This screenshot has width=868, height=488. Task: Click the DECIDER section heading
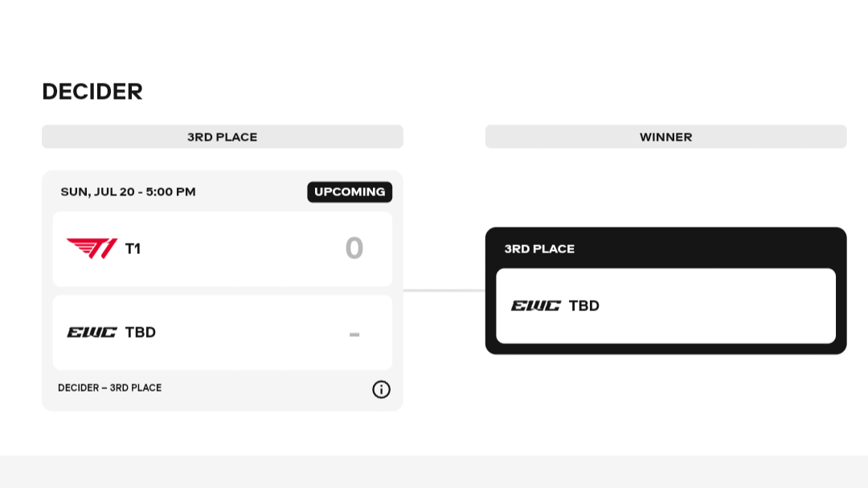click(x=92, y=92)
